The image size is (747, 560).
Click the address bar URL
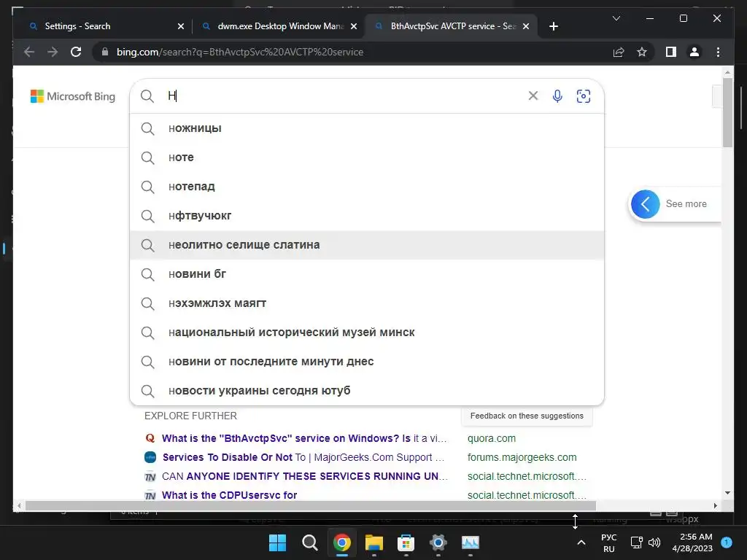(x=239, y=52)
